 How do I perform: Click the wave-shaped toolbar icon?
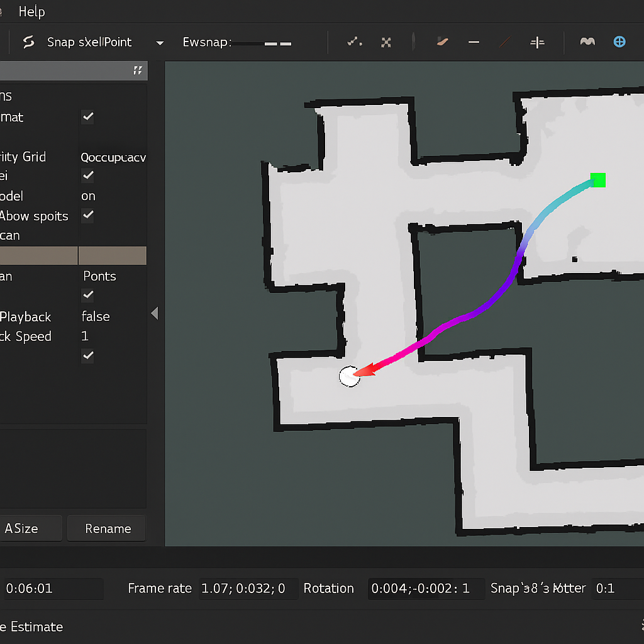click(x=587, y=42)
